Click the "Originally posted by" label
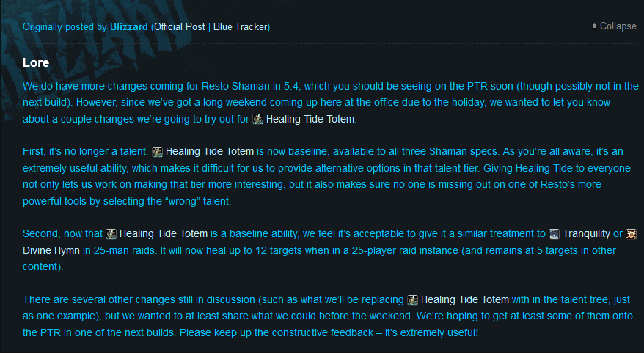 [65, 27]
